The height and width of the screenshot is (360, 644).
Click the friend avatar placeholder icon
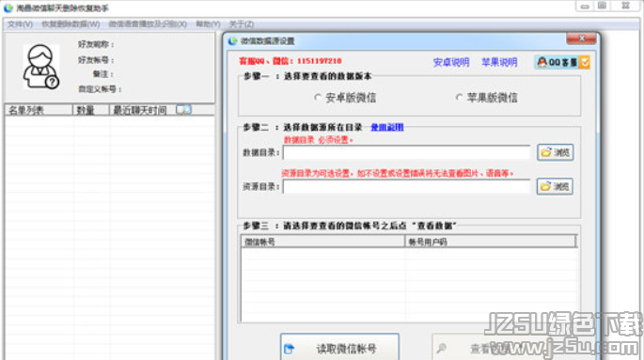pyautogui.click(x=40, y=67)
